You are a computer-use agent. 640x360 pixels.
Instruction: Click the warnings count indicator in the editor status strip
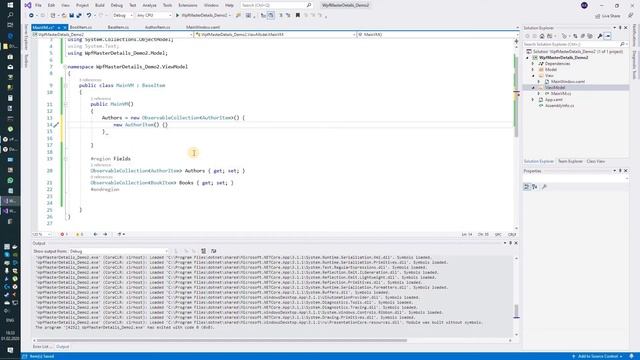(x=80, y=234)
